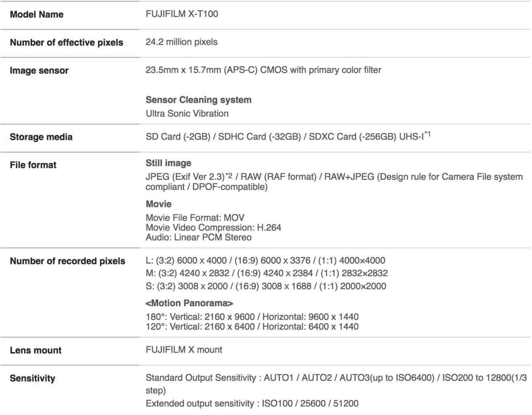Click the *1 footnote marker after UHS-I
This screenshot has width=532, height=415.
pos(427,134)
